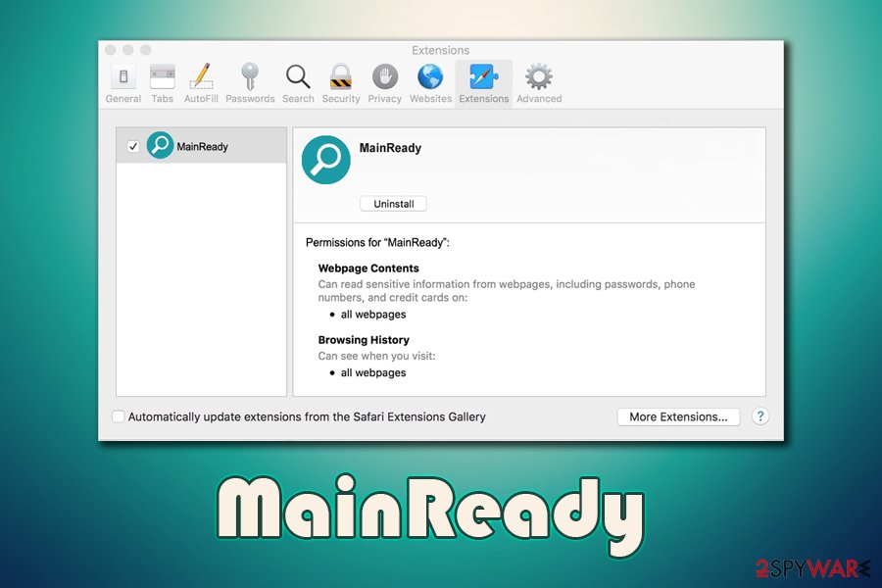Click the Extensions window title
The image size is (882, 588).
click(440, 50)
